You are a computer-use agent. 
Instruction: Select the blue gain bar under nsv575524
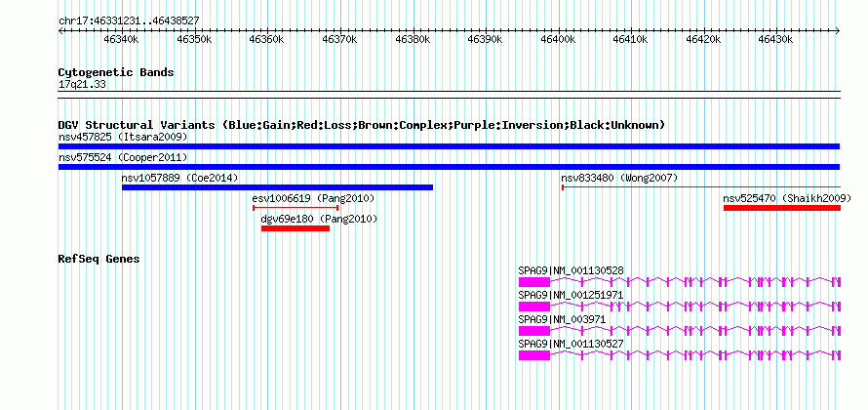coord(449,167)
